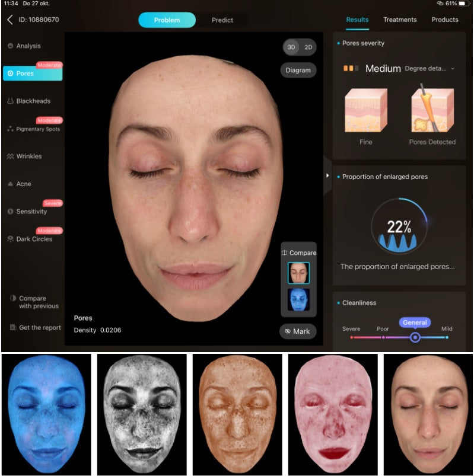Select the Sensitivity sidebar icon
The height and width of the screenshot is (476, 474).
pos(10,211)
